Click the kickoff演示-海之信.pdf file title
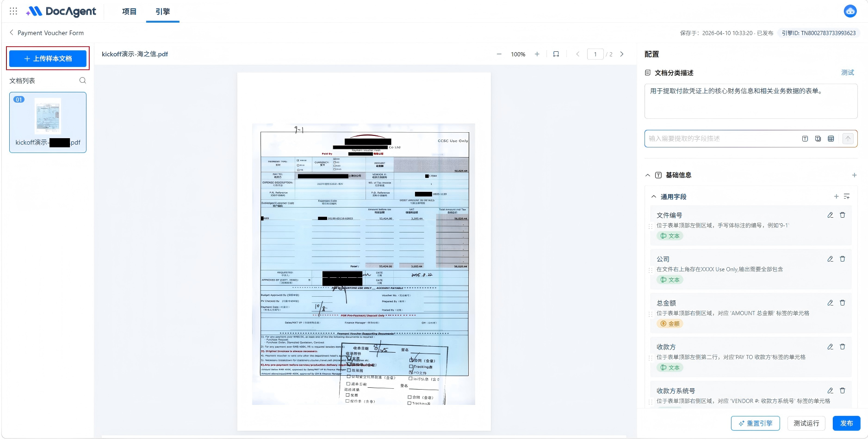Viewport: 868px width, 440px height. pos(135,54)
